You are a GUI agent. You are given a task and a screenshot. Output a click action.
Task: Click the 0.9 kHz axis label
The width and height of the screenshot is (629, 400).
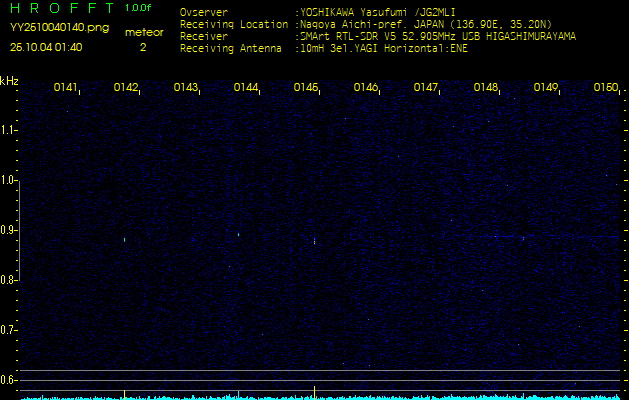pos(7,230)
